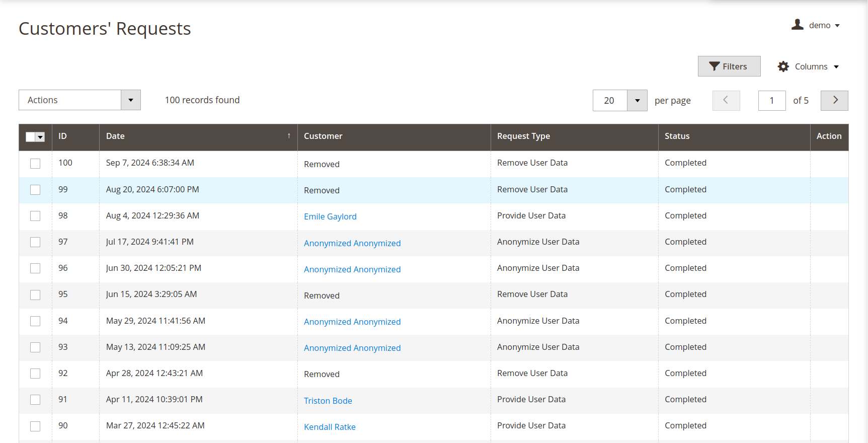Open the select-all checkbox dropdown arrow
This screenshot has height=443, width=868.
click(41, 137)
